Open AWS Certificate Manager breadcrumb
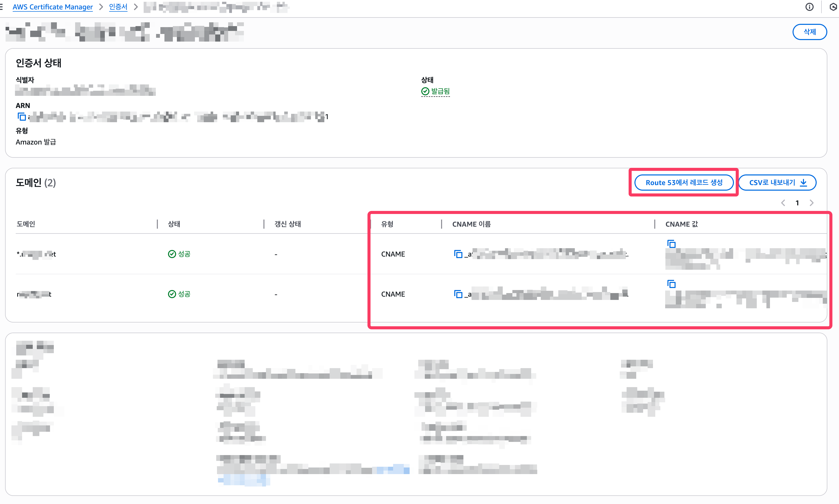 tap(53, 7)
